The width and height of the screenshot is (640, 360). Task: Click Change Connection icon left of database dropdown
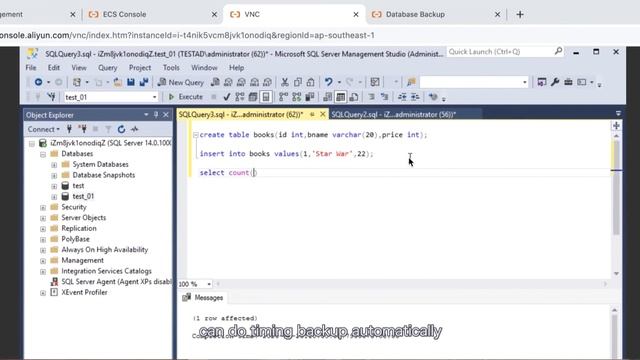tap(51, 97)
